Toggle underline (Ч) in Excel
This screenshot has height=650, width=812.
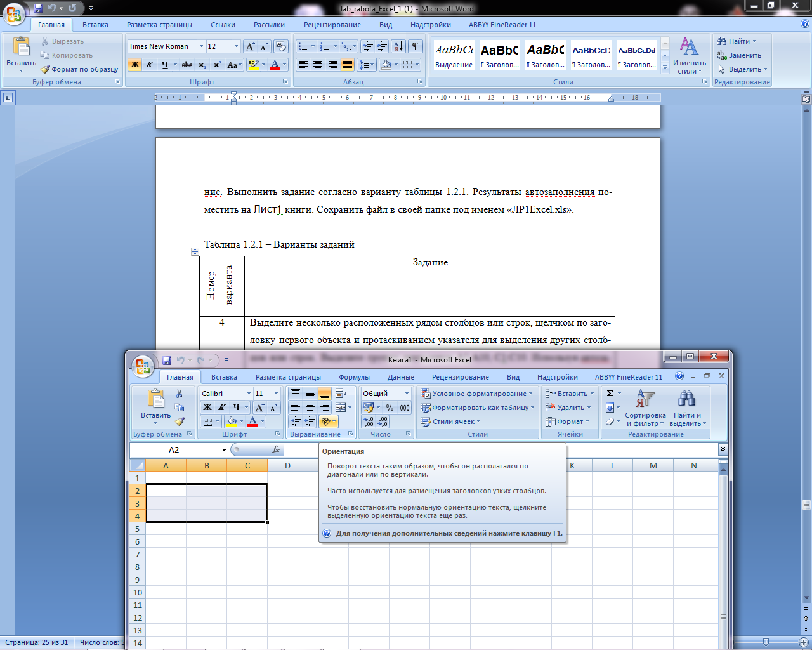tap(236, 408)
